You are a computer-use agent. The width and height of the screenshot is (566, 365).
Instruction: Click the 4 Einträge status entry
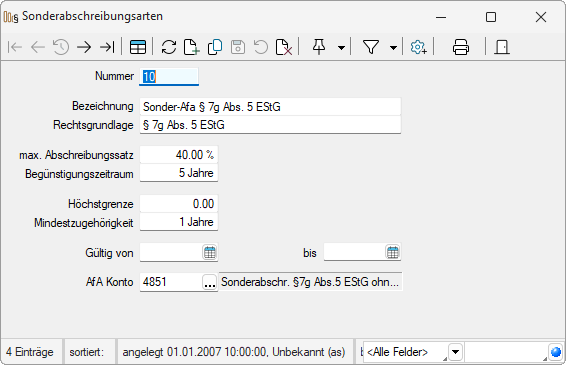30,352
